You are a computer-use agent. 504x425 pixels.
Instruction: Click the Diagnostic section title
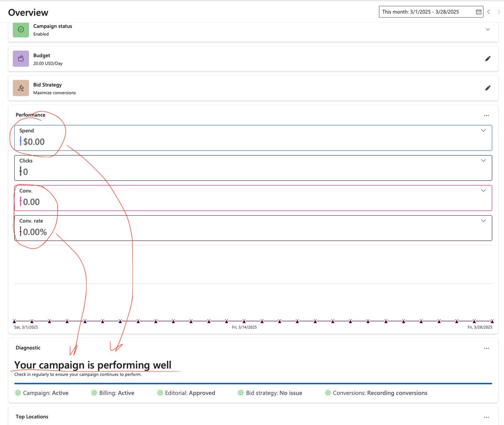pos(28,348)
